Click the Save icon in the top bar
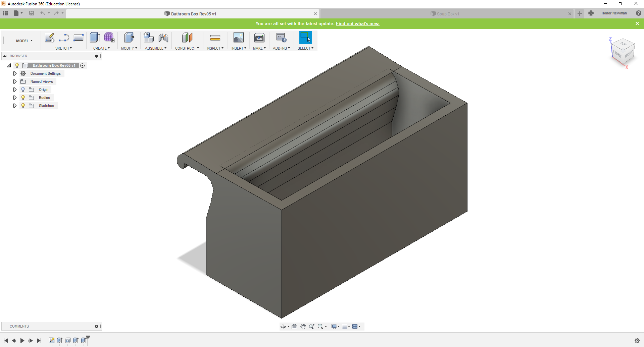This screenshot has width=644, height=347. 32,13
